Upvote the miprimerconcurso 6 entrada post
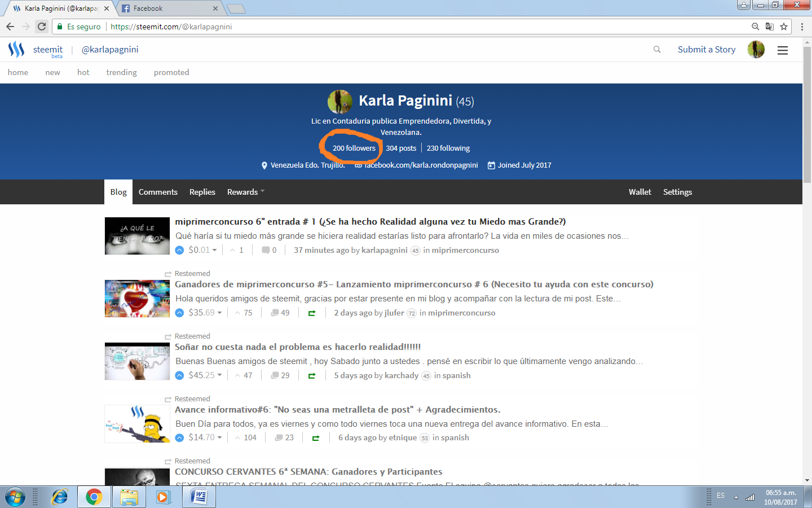Viewport: 812px width, 508px height. point(179,250)
